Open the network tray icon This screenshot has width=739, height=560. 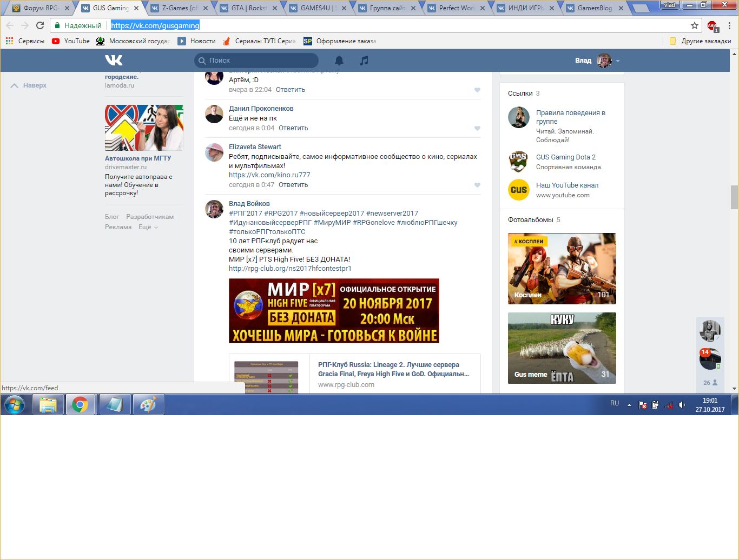tap(669, 405)
